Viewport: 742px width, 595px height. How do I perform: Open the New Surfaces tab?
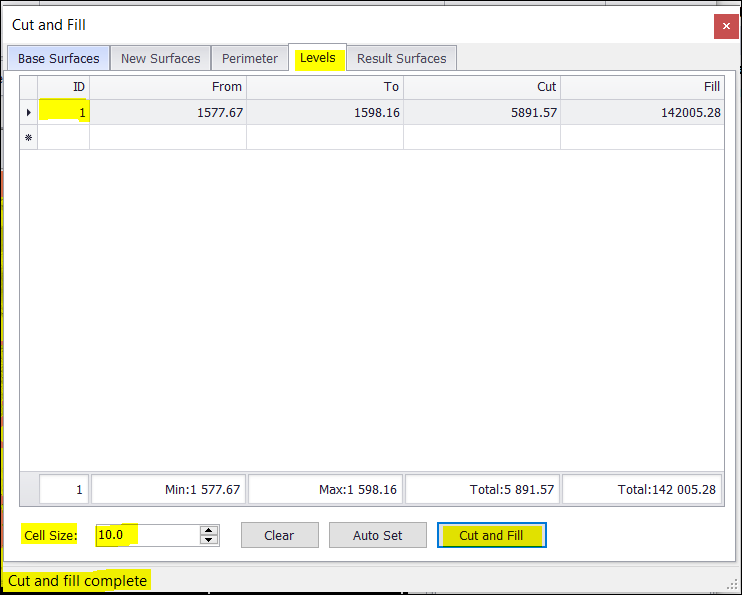(160, 59)
